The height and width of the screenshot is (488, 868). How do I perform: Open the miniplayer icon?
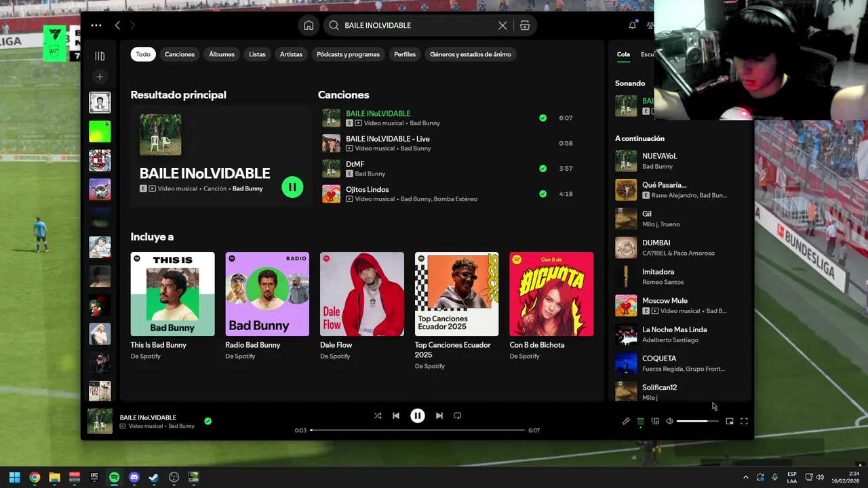(x=730, y=421)
